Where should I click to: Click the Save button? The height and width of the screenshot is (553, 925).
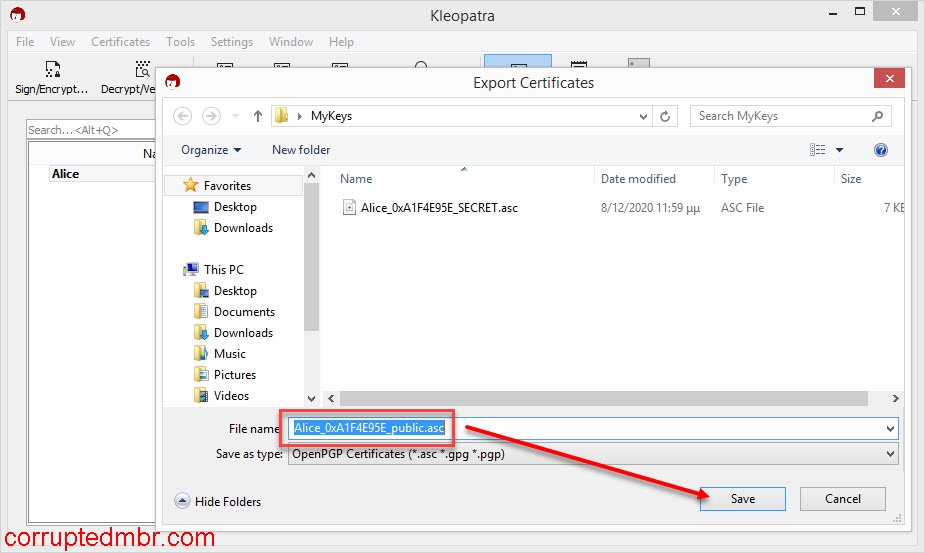tap(742, 499)
